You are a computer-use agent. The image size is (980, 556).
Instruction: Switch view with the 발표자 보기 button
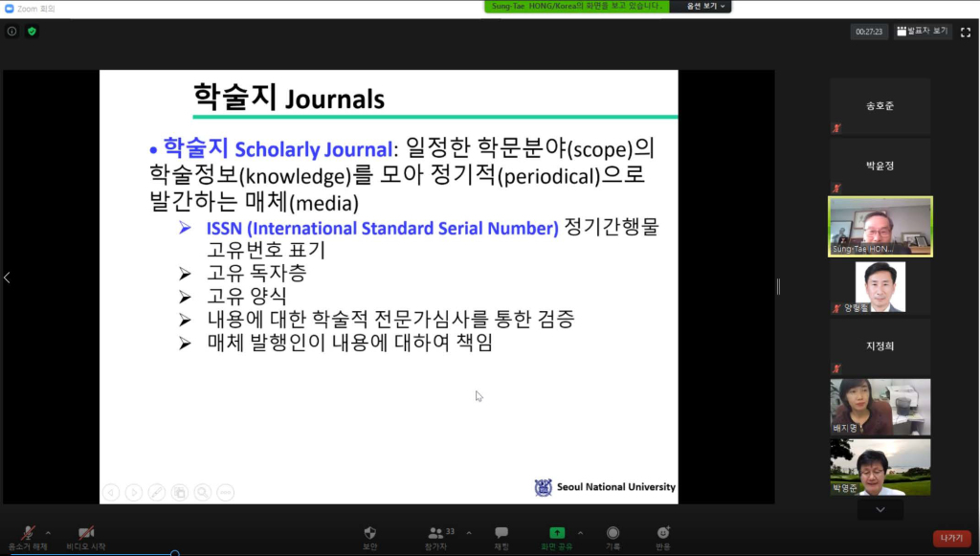[x=923, y=32]
